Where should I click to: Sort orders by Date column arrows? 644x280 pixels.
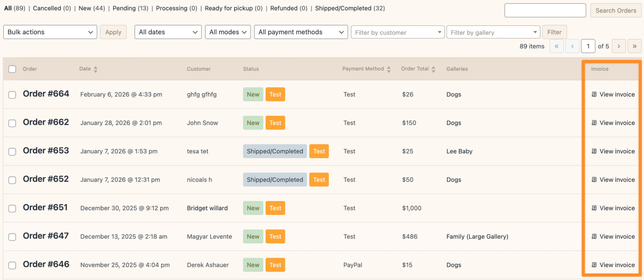click(95, 69)
